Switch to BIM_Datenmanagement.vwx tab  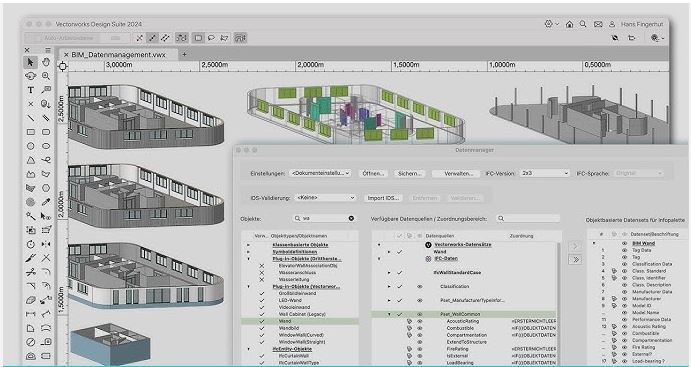pyautogui.click(x=119, y=55)
